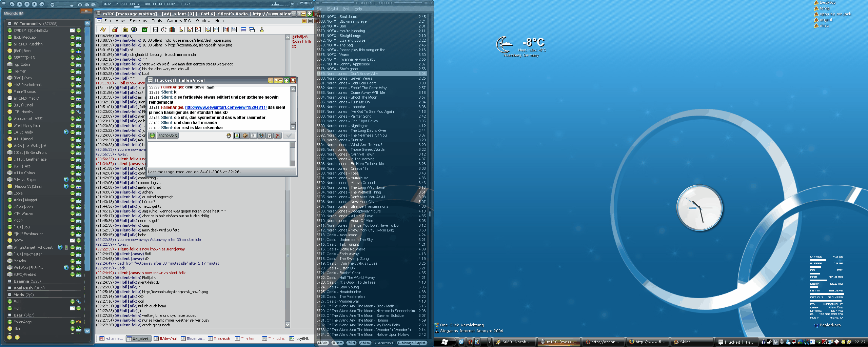Image resolution: width=868 pixels, height=347 pixels.
Task: Collapse the VC Community group
Action: tap(9, 24)
